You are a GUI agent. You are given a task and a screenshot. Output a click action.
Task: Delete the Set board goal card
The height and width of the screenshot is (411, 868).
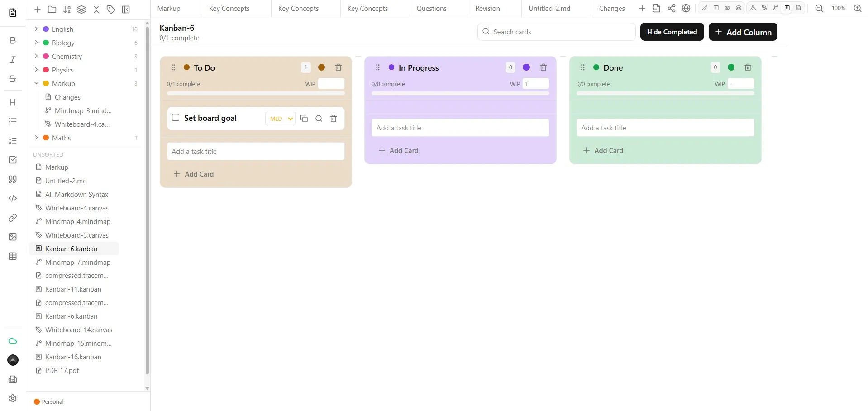(334, 119)
